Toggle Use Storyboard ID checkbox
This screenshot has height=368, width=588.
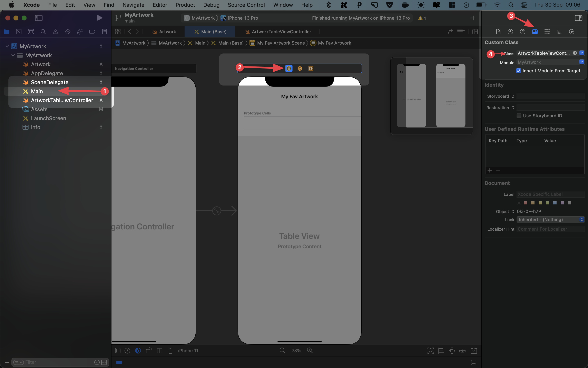(519, 116)
